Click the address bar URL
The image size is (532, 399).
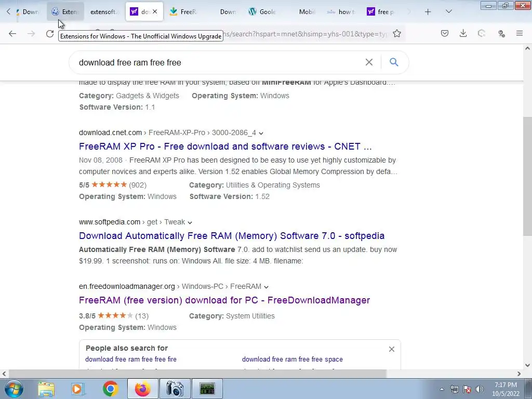click(x=305, y=34)
